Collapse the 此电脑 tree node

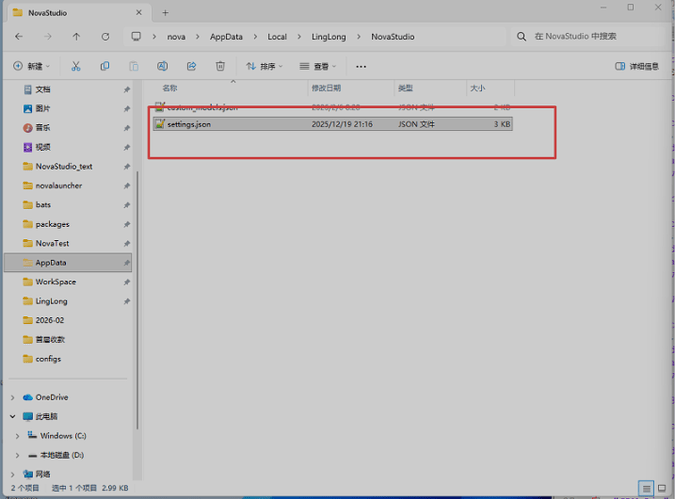click(x=12, y=416)
